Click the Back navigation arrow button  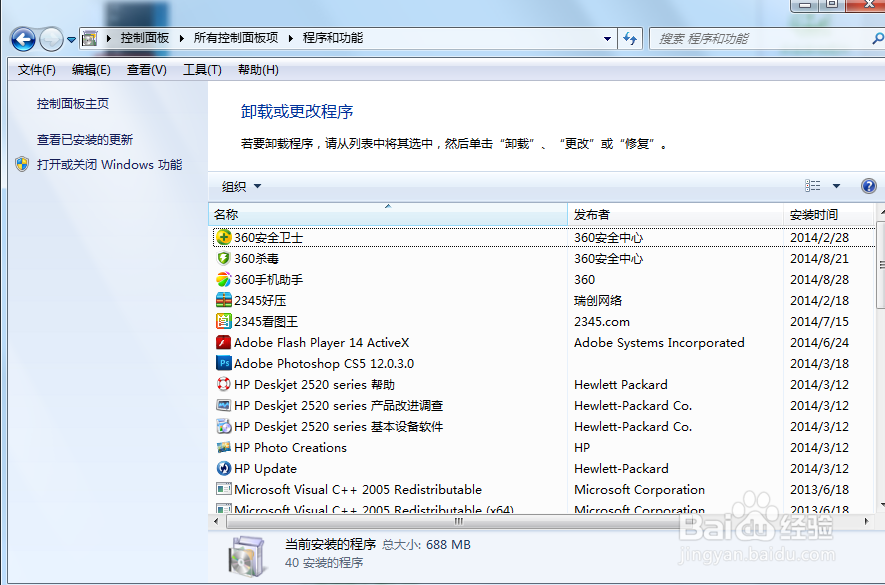tap(23, 39)
